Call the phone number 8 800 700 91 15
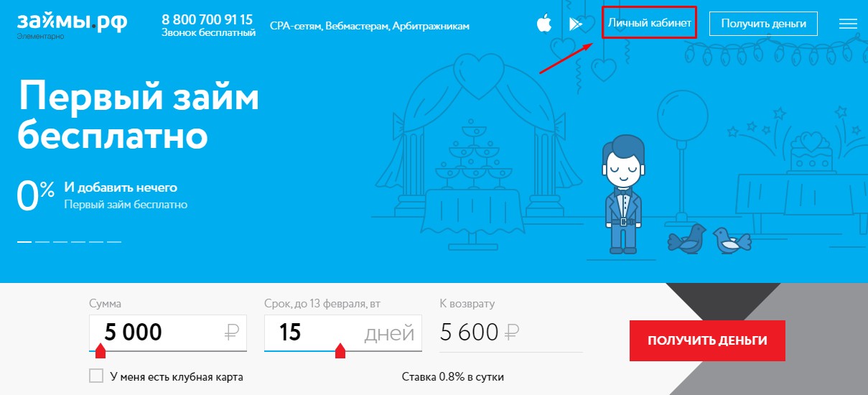 click(207, 19)
